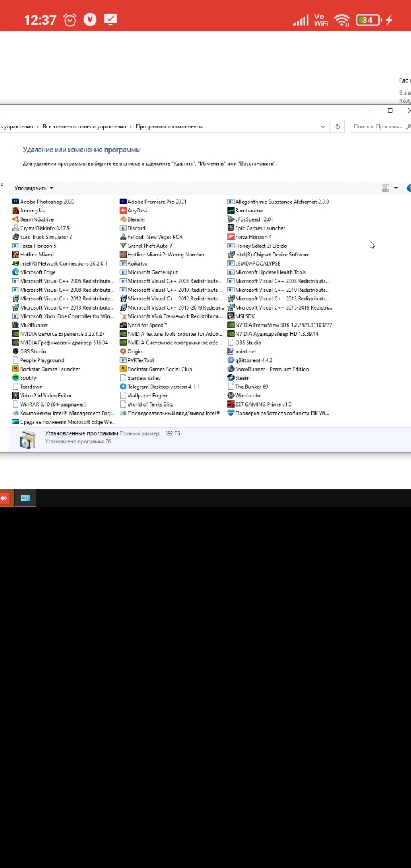Select NVIDIA GeForce Experience 3.25.1.27
The image size is (411, 868).
pyautogui.click(x=59, y=334)
